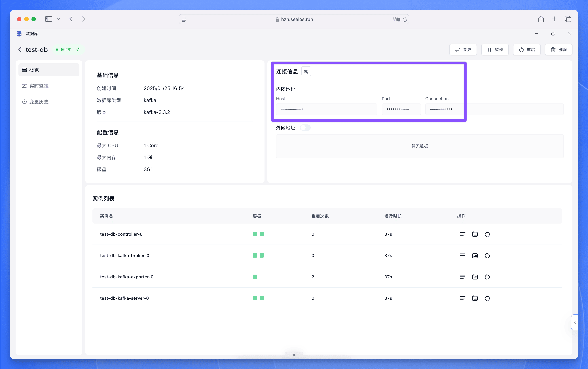This screenshot has width=588, height=369.
Task: Restart instance test-db-kafka-broker-0
Action: [x=487, y=256]
